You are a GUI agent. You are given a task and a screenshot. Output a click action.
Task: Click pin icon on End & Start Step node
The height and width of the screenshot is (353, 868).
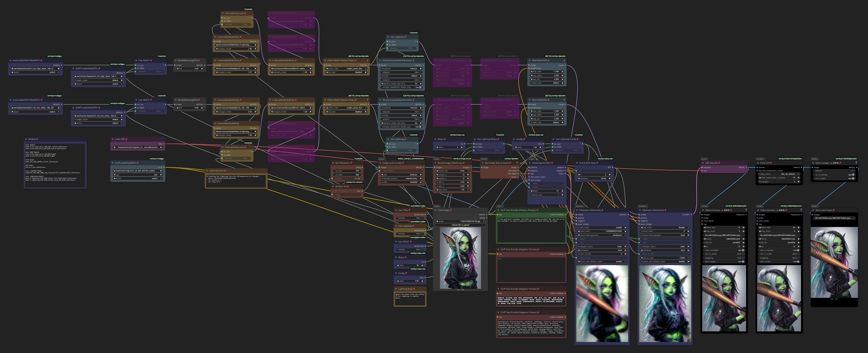point(597,163)
